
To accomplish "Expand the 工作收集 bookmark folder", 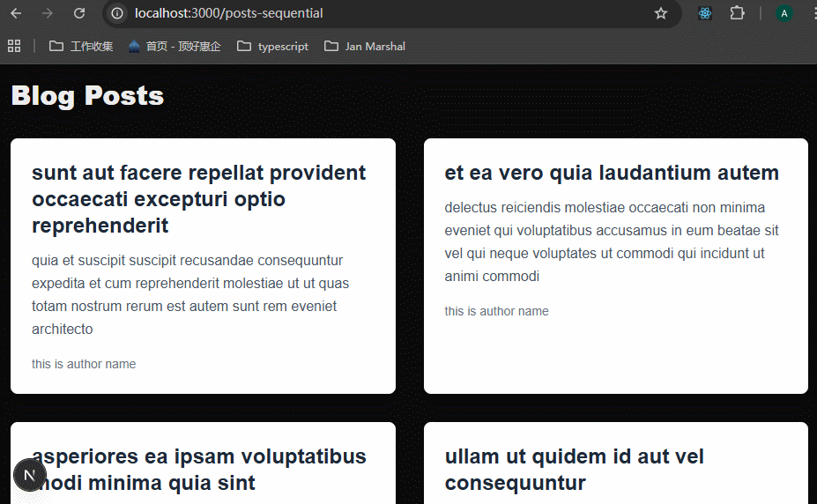I will pos(81,46).
